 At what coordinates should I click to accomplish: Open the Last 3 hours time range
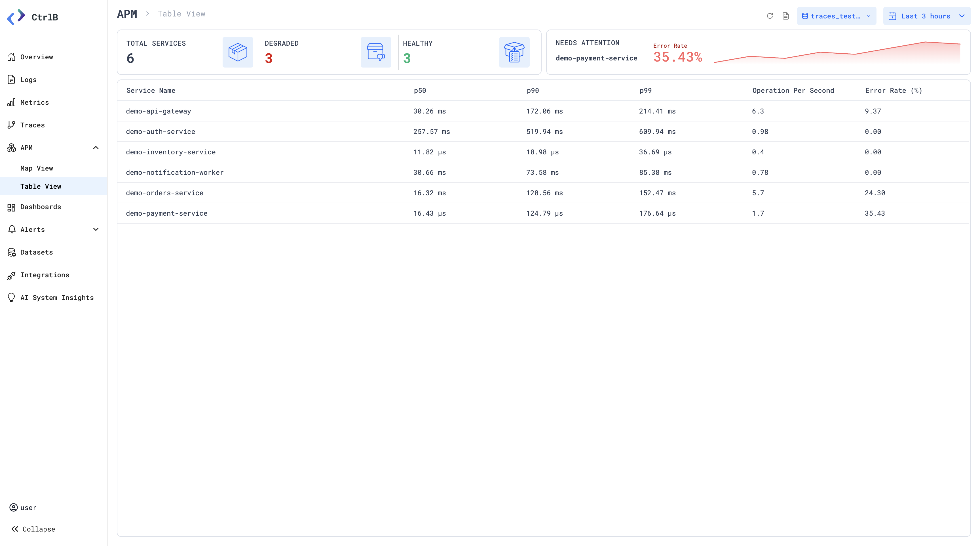926,16
